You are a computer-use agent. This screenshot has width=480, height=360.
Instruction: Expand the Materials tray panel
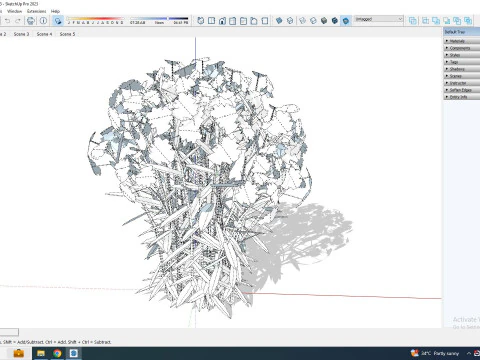[462, 41]
